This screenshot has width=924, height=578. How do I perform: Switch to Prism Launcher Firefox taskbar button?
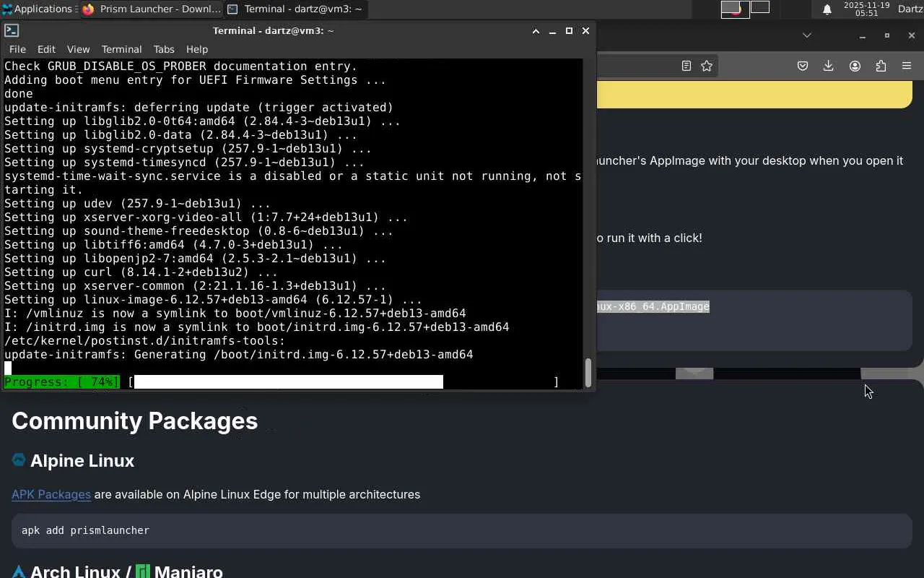(x=152, y=9)
